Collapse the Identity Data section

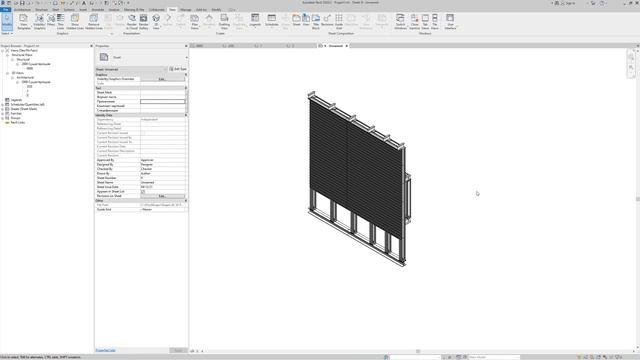pyautogui.click(x=186, y=115)
